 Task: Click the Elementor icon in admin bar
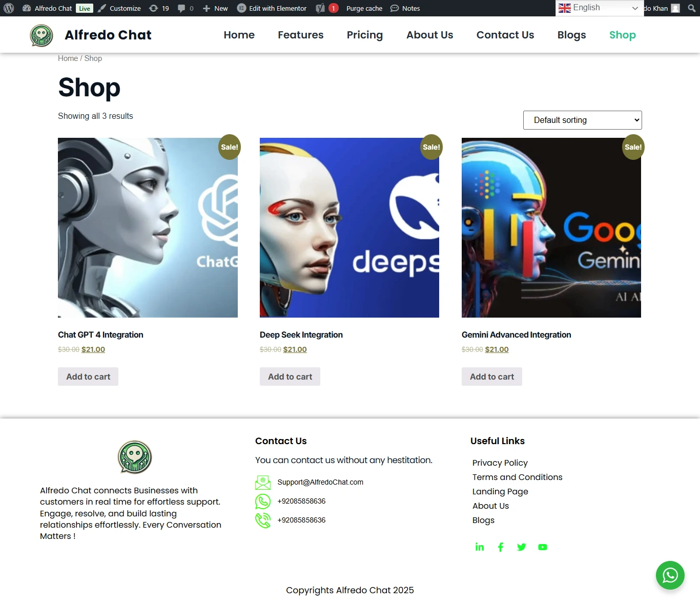[x=241, y=8]
